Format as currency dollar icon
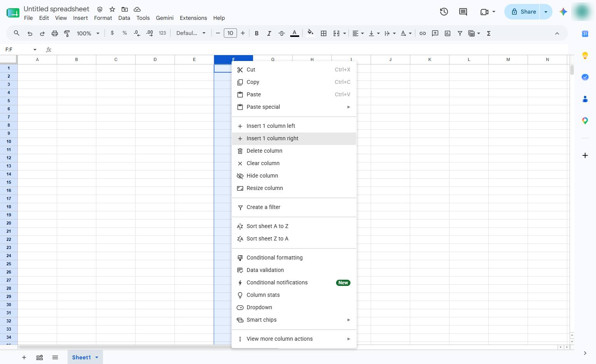596x364 pixels. pos(112,33)
